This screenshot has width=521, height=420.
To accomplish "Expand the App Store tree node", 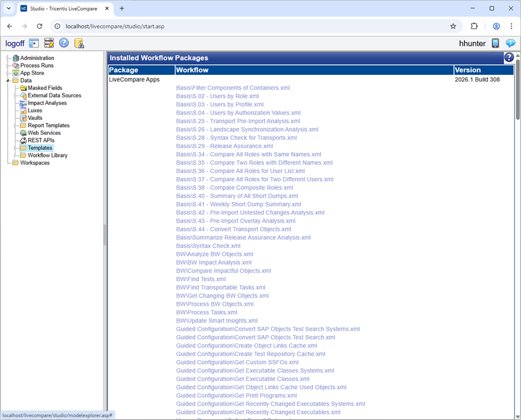I will click(8, 73).
